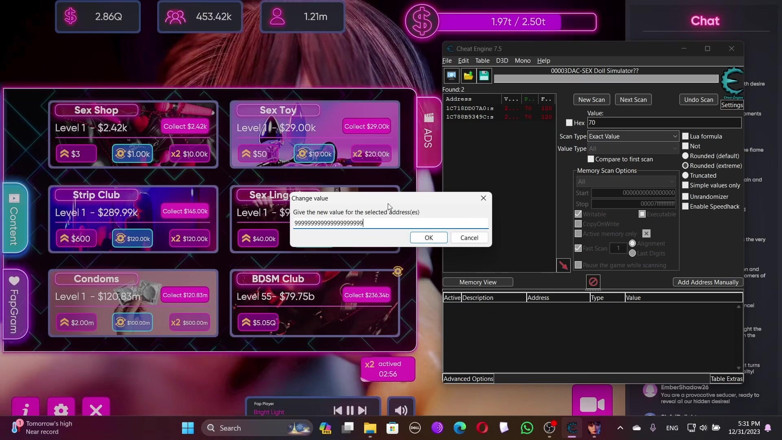Open the ADS side tab

click(428, 132)
